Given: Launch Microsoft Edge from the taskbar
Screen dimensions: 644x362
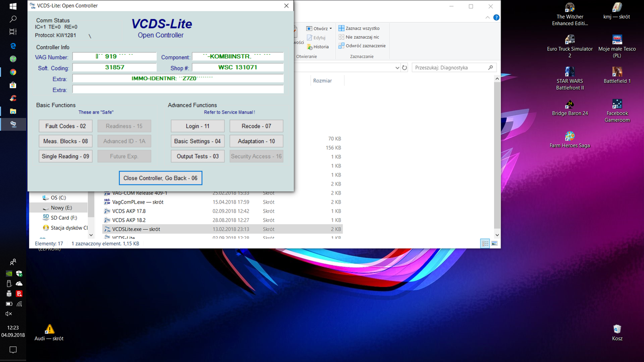Looking at the screenshot, I should click(13, 45).
